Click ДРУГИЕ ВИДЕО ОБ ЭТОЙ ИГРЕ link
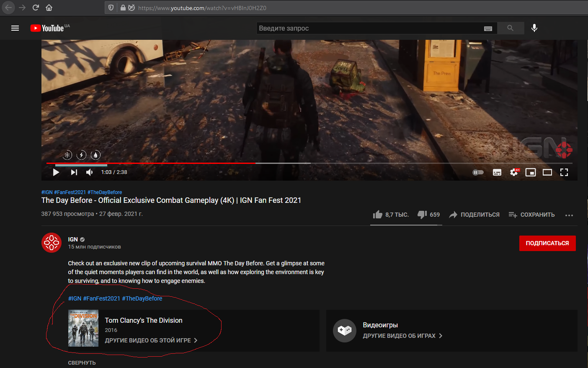Viewport: 588px width, 368px height. point(151,340)
